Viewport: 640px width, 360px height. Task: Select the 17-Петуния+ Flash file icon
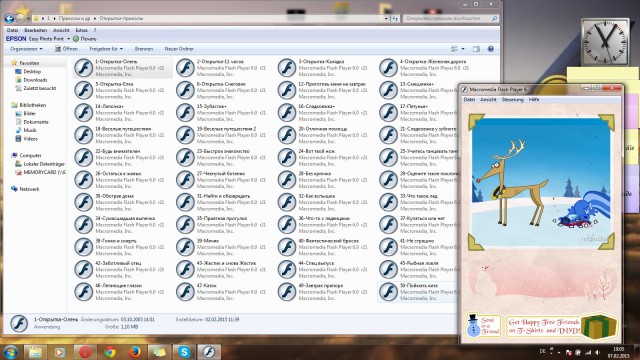(x=389, y=113)
